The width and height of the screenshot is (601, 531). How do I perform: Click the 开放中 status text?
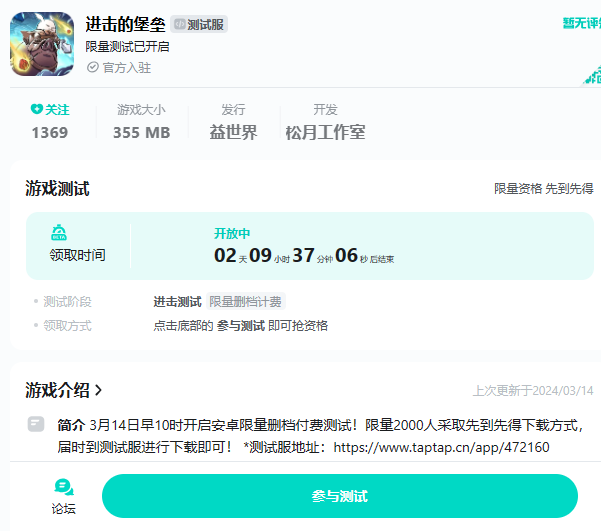(x=232, y=233)
